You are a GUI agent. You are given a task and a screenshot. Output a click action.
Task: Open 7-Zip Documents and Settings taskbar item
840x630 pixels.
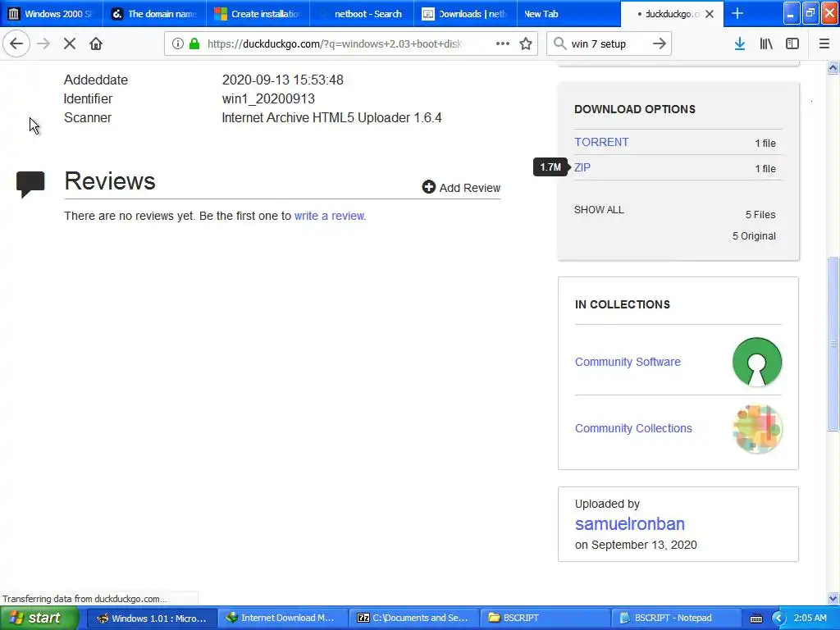click(413, 618)
